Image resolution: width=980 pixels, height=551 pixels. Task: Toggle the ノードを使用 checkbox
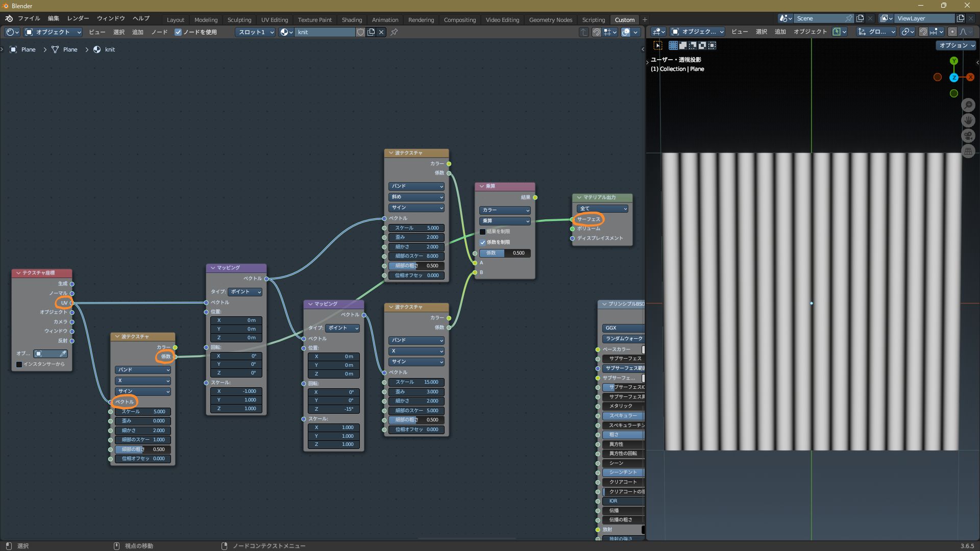[178, 32]
